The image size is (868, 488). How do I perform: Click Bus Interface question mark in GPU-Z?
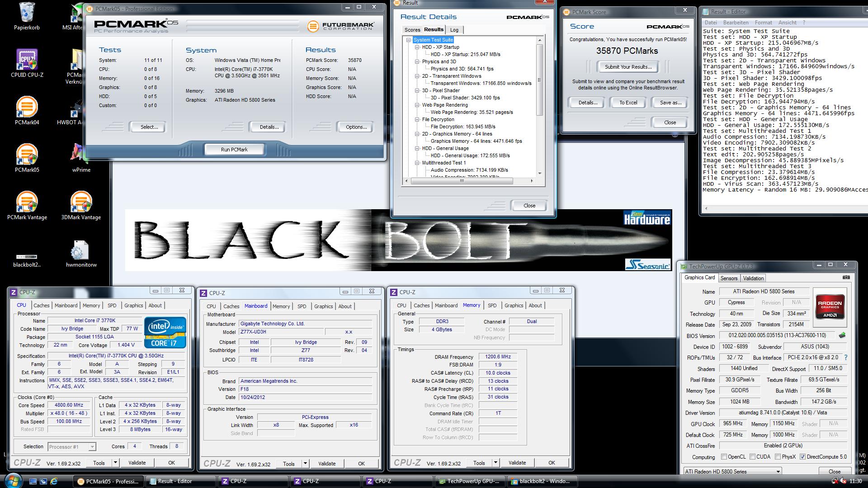tap(846, 357)
